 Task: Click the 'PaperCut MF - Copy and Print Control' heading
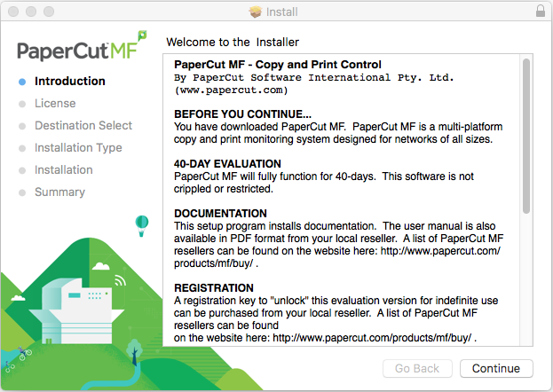pyautogui.click(x=278, y=65)
